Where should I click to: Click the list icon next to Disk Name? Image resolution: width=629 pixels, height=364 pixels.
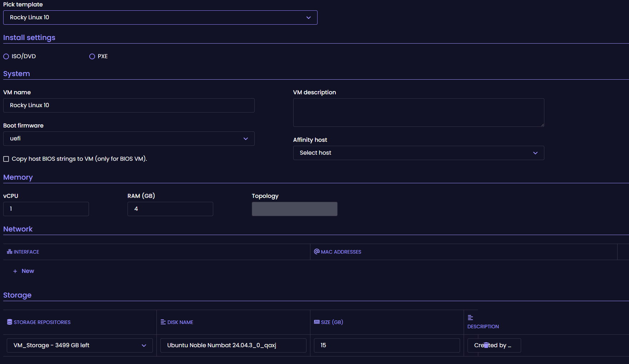tap(163, 322)
